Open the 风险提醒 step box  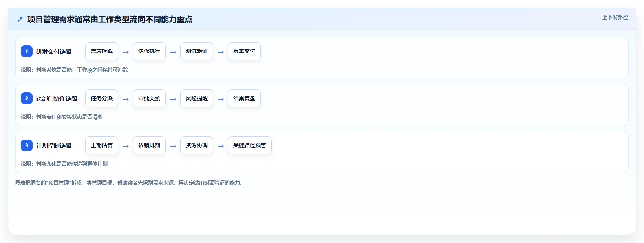click(197, 98)
